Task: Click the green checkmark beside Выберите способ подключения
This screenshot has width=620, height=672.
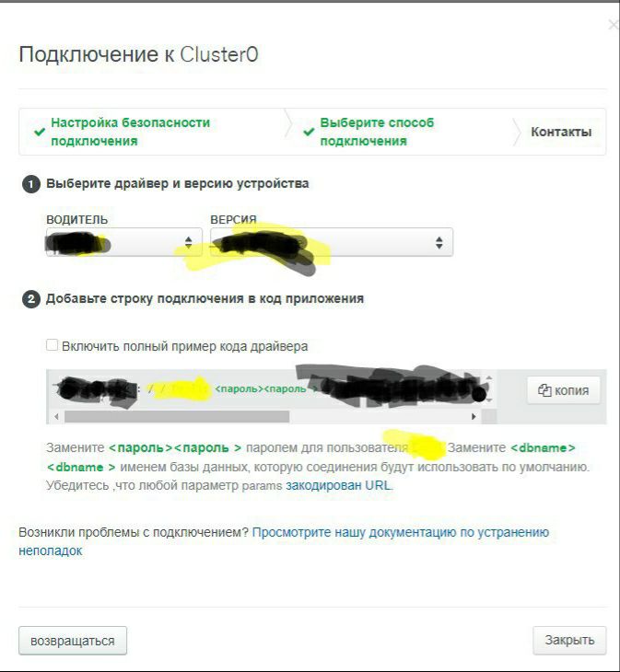Action: point(309,131)
